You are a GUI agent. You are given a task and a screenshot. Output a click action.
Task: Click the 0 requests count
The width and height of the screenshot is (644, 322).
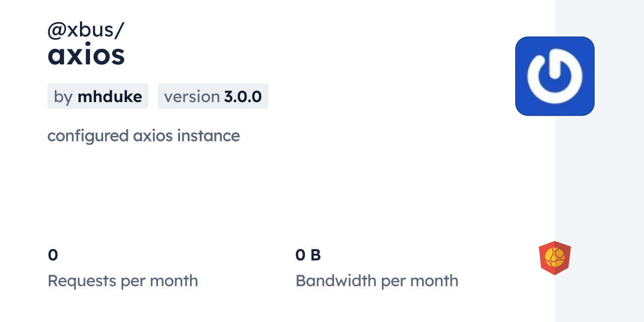tap(53, 255)
